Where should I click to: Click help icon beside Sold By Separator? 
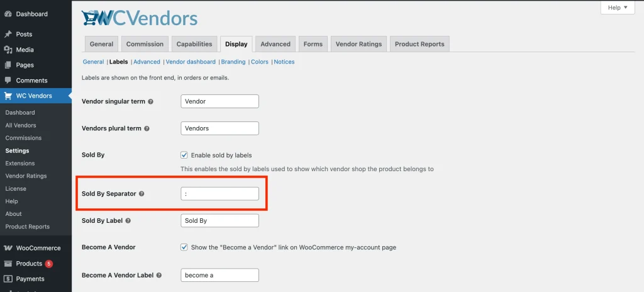(x=142, y=194)
